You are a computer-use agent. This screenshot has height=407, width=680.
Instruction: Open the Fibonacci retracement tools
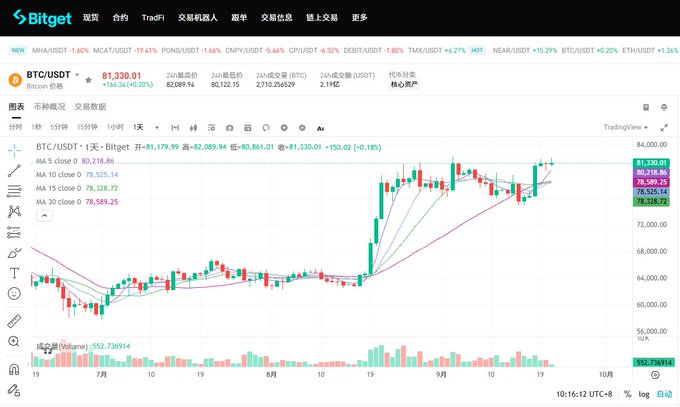pyautogui.click(x=14, y=191)
